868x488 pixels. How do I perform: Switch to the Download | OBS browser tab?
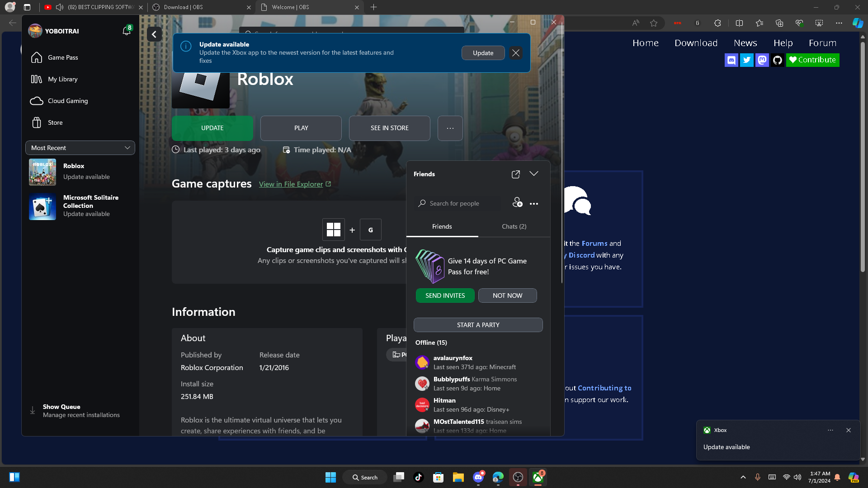click(x=201, y=7)
